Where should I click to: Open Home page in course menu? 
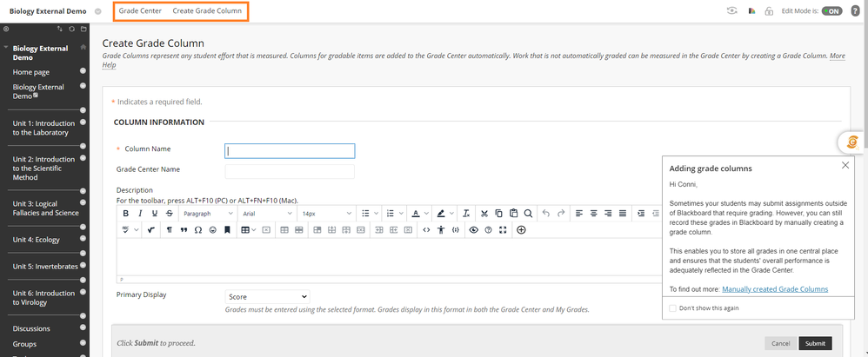pos(31,72)
